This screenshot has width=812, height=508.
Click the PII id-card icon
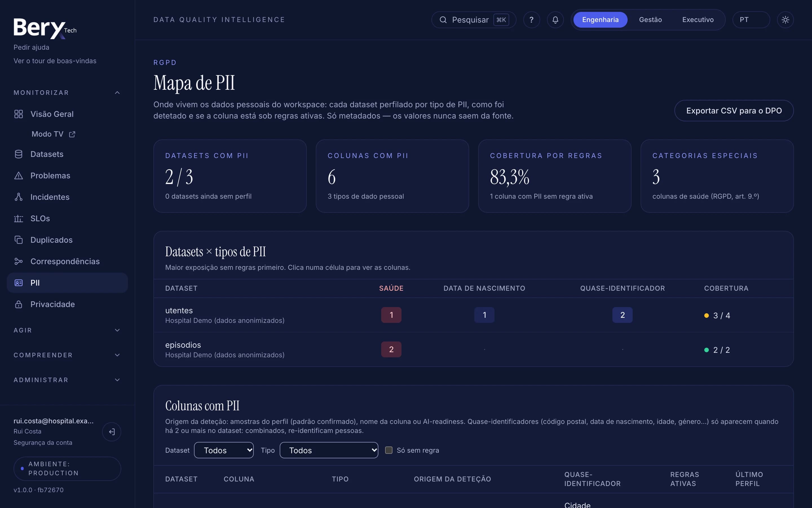coord(18,283)
